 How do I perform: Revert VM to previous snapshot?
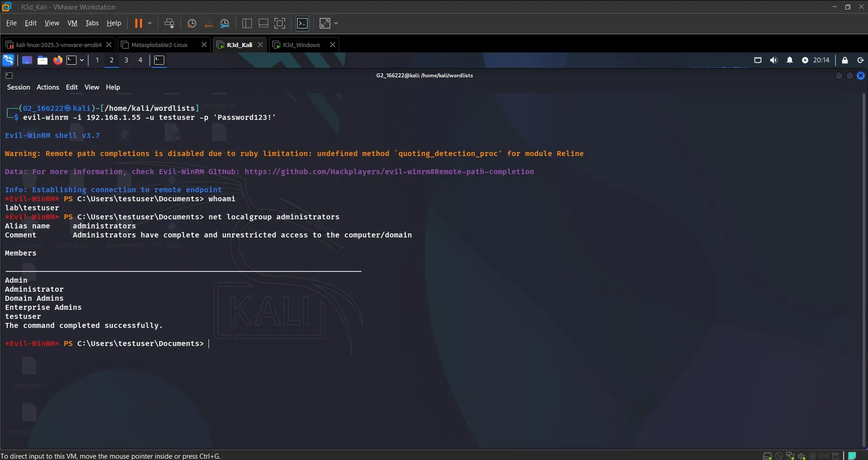(x=208, y=23)
